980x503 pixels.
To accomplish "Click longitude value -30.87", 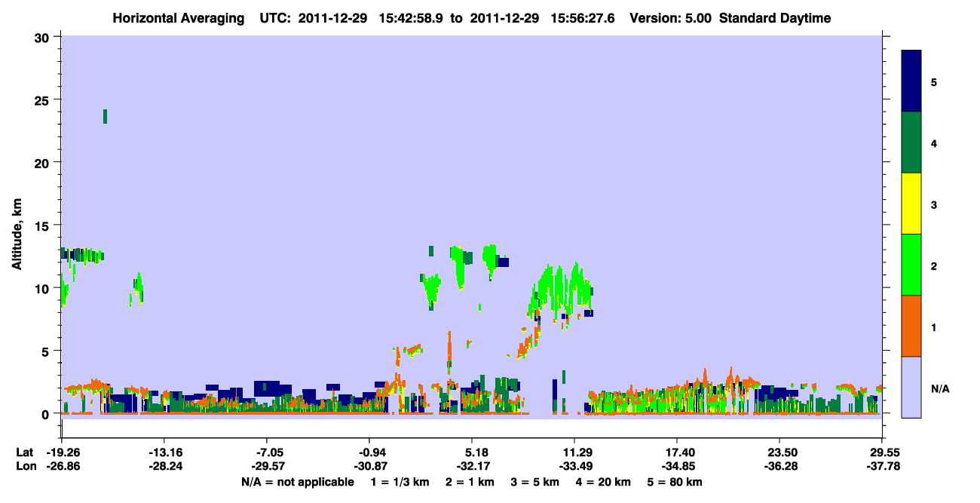I will point(369,466).
